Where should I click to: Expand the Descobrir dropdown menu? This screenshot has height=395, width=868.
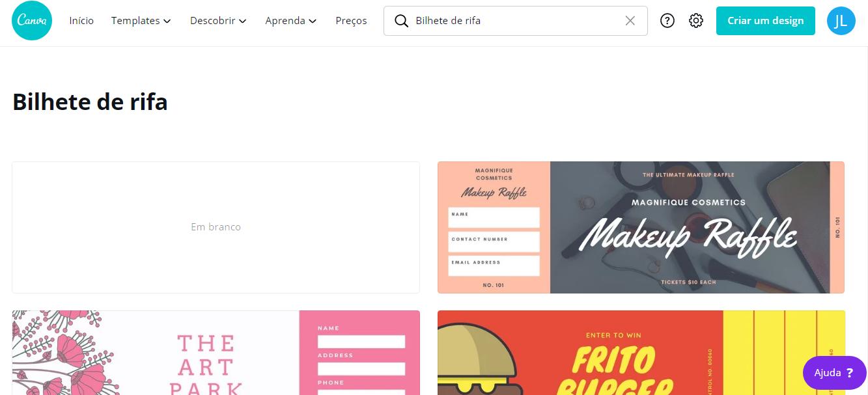218,21
